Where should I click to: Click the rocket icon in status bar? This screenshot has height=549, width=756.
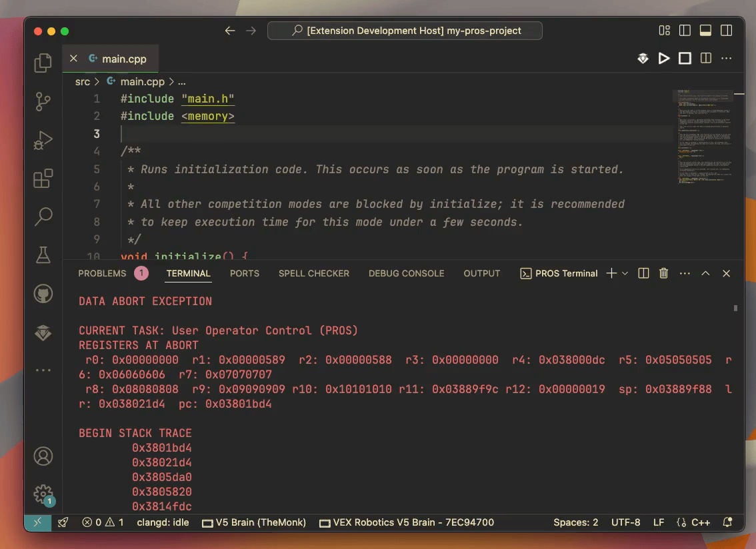(x=63, y=522)
